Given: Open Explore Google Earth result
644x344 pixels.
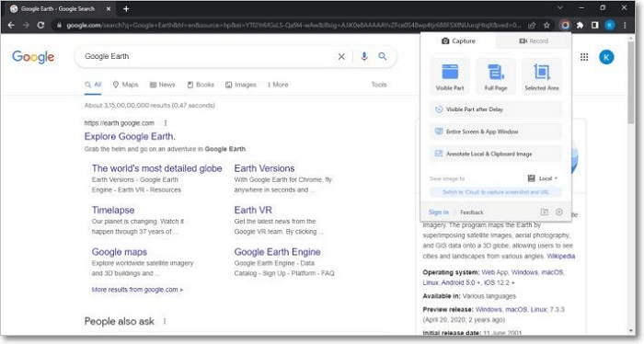Looking at the screenshot, I should [x=130, y=136].
